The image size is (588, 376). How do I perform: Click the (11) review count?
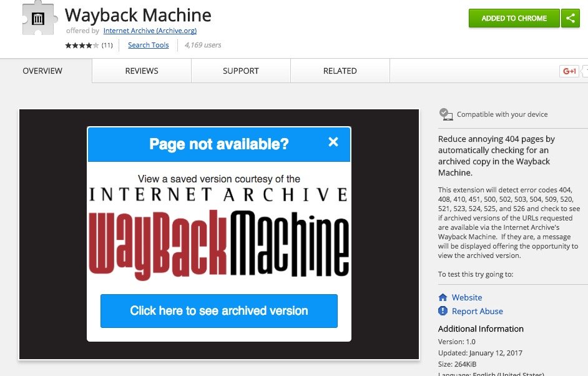coord(107,45)
